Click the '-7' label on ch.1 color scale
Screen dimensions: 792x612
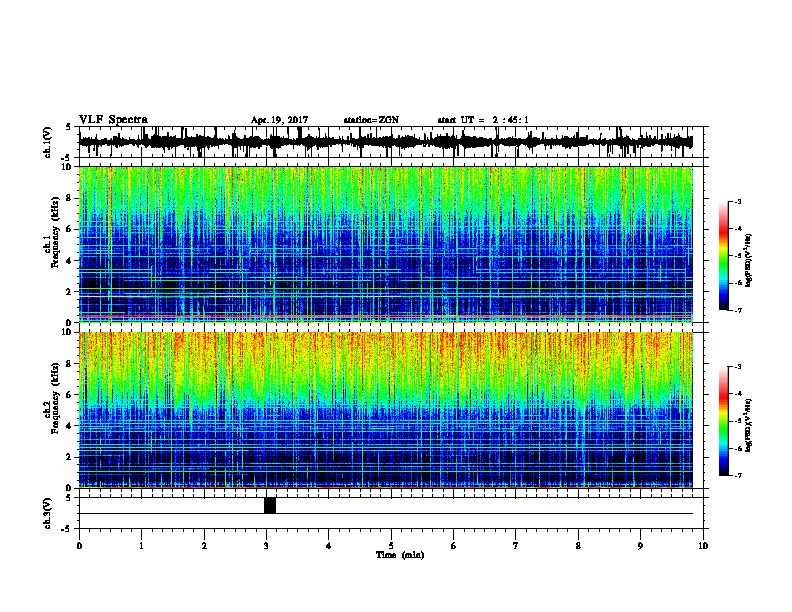coord(738,310)
